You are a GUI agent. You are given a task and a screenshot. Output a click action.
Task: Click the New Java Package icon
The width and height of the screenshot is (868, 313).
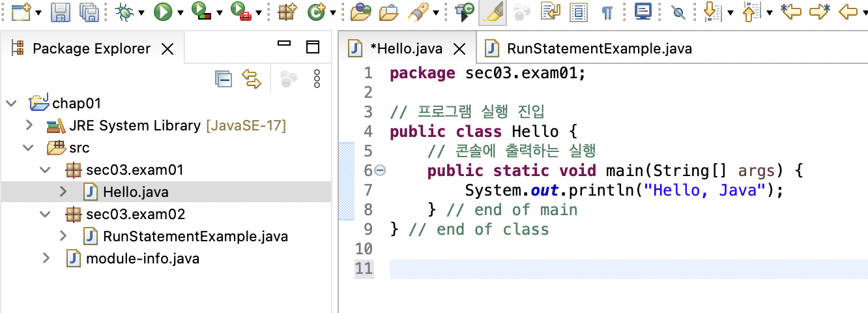coord(286,11)
